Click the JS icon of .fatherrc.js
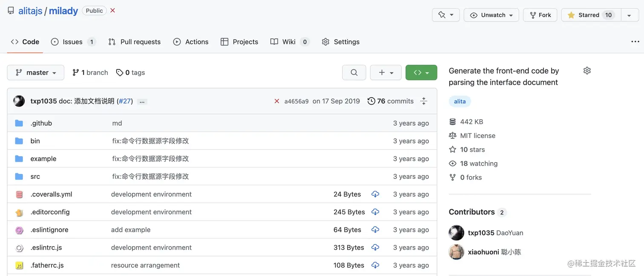 tap(19, 265)
